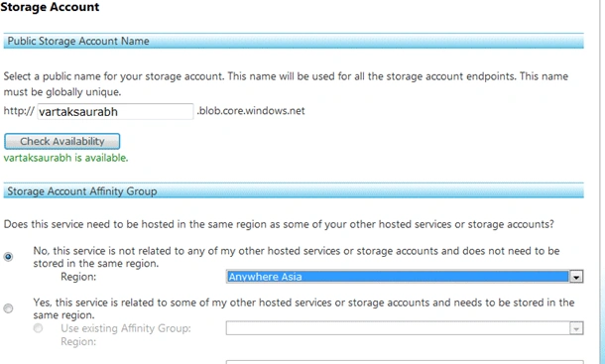Click the 'http://' prefix label
The width and height of the screenshot is (605, 364).
19,111
